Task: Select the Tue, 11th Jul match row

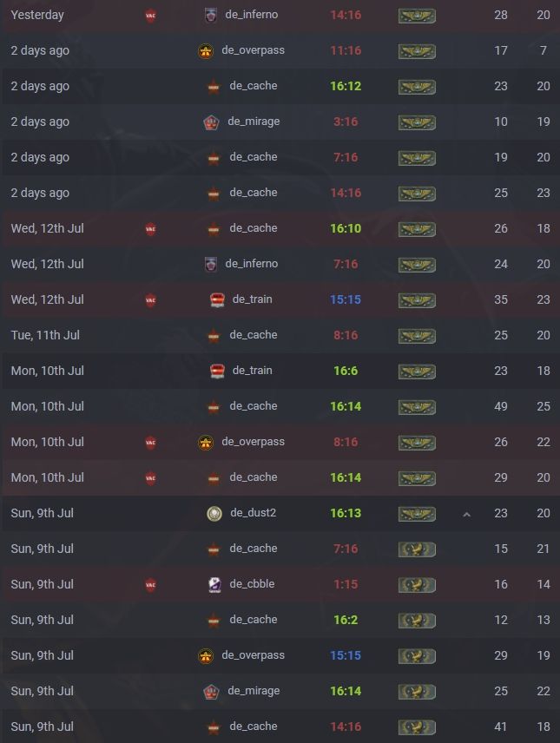Action: tap(280, 335)
